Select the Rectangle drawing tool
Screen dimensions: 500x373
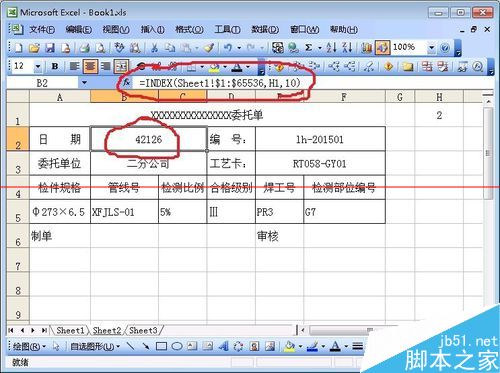click(x=161, y=346)
